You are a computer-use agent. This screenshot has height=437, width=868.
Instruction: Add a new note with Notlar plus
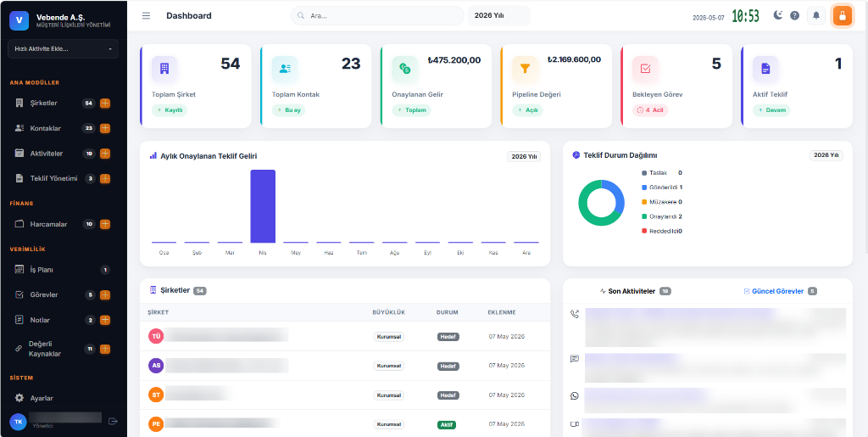click(104, 320)
